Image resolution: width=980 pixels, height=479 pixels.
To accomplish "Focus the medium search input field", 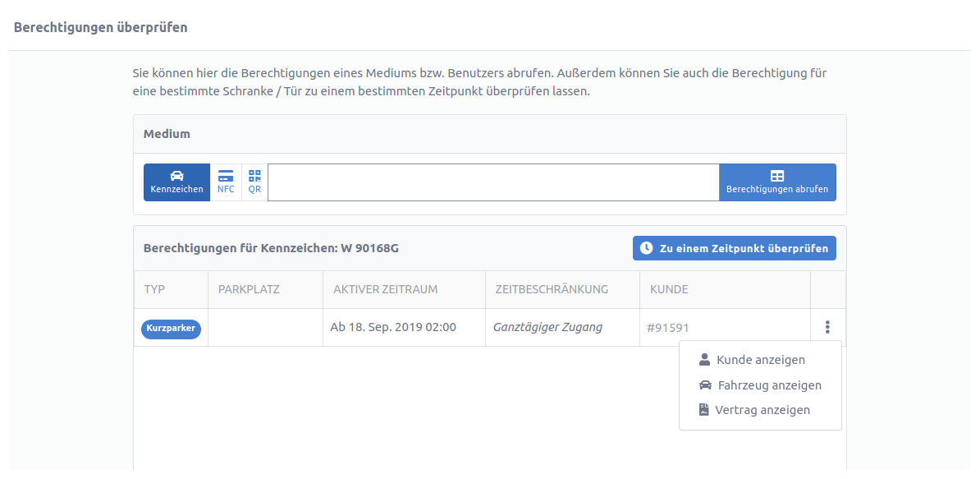I will pyautogui.click(x=493, y=182).
